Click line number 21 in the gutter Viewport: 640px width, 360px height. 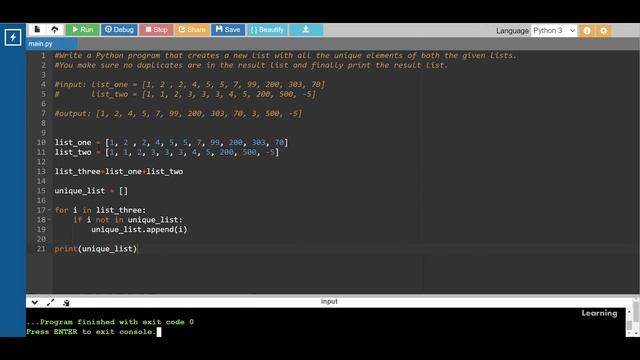(x=41, y=249)
